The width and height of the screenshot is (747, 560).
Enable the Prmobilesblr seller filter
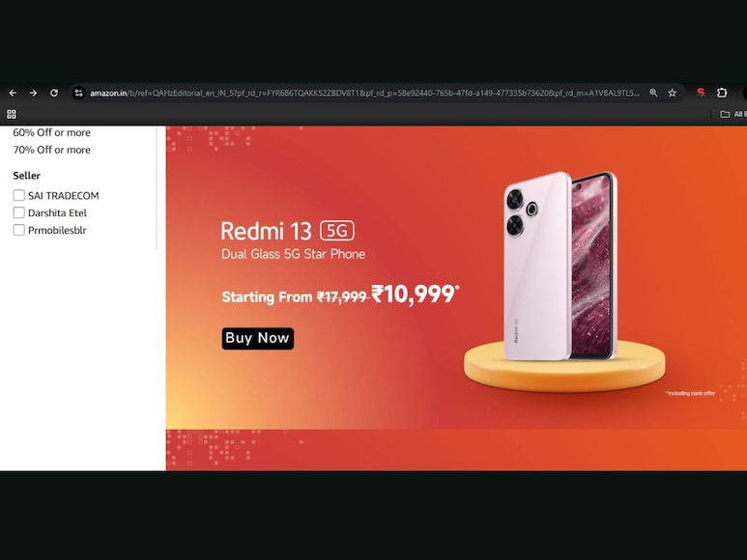tap(19, 230)
